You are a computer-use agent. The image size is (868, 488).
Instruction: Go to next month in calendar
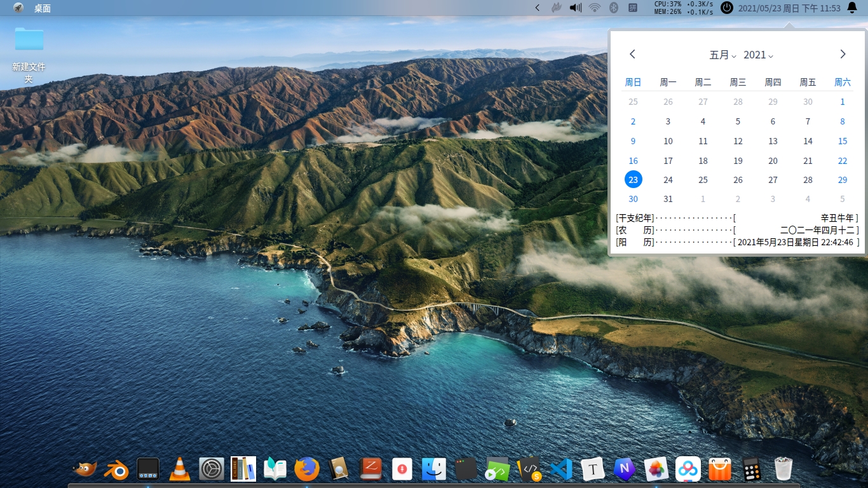point(843,54)
